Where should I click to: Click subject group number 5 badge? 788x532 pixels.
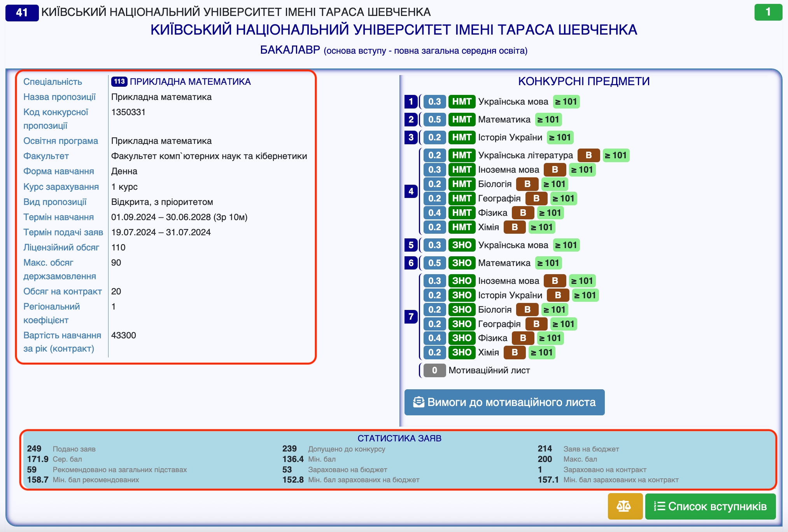[411, 245]
